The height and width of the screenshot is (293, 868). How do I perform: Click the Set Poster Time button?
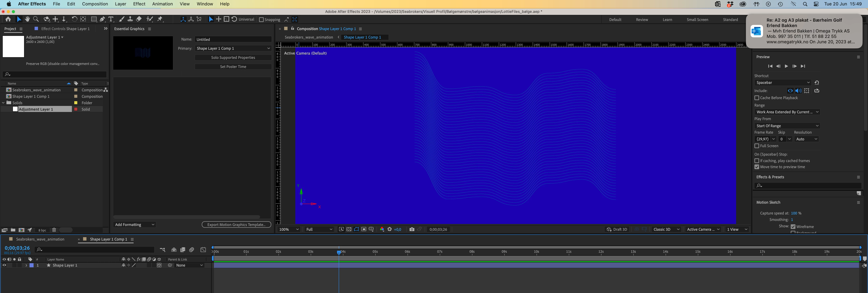click(x=233, y=67)
